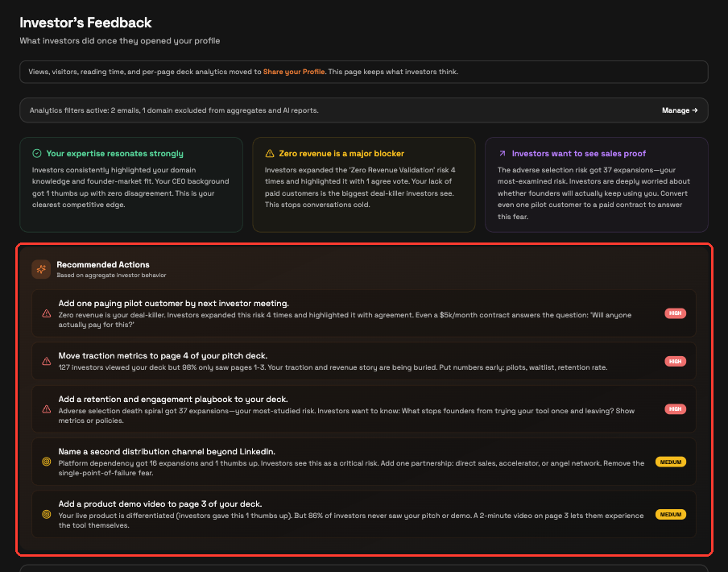Click 'Platform dependency got 16 expansions' description
The width and height of the screenshot is (728, 572).
pos(351,468)
